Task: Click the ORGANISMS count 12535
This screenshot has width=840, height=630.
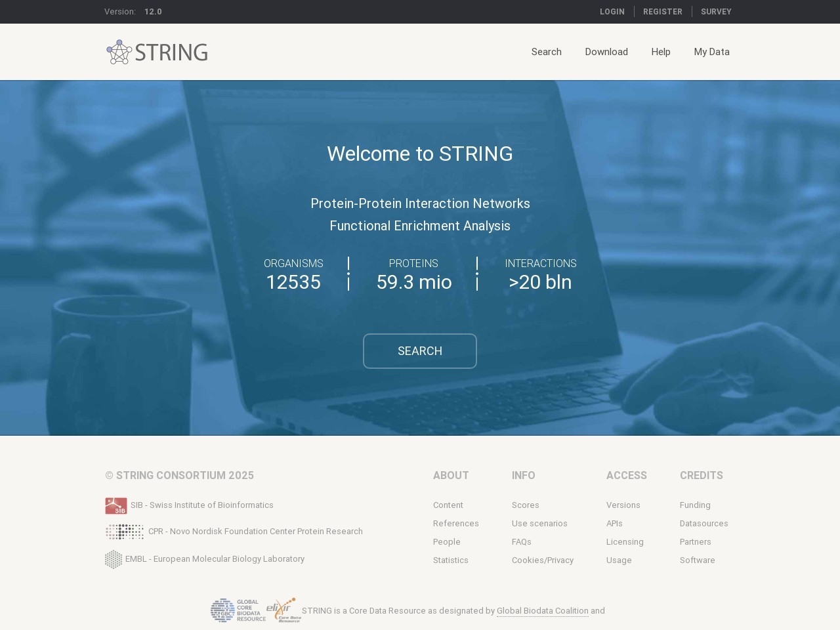Action: click(x=293, y=282)
